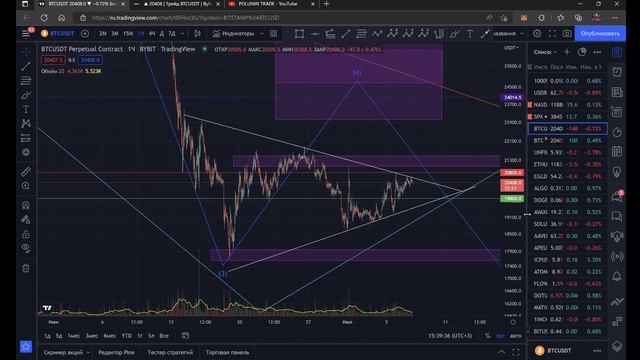Enter fullscreen mode via top toolbar icon

click(552, 33)
